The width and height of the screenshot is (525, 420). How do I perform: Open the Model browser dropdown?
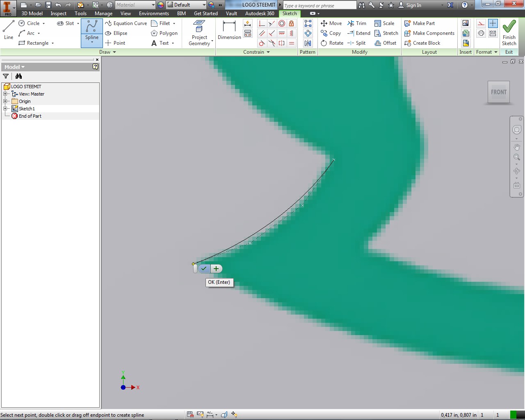click(x=14, y=67)
